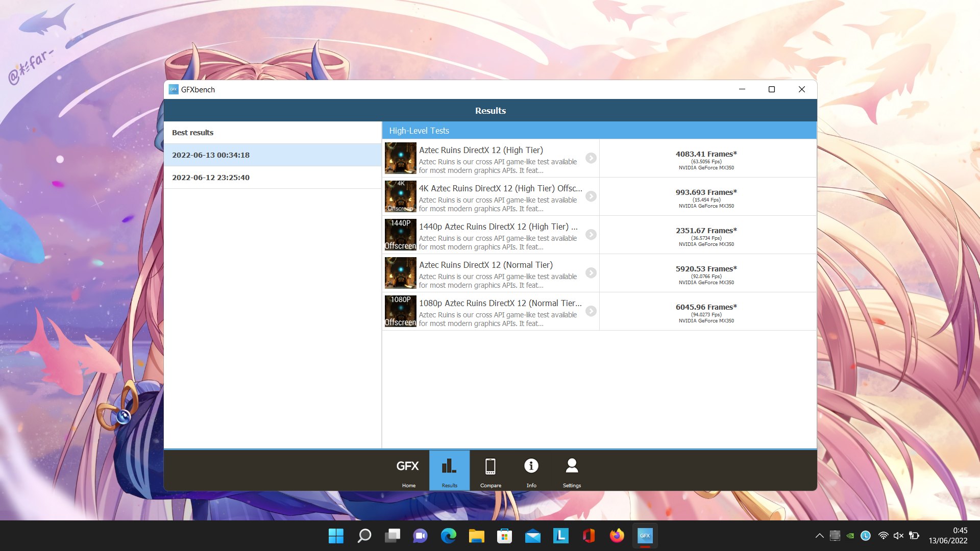The height and width of the screenshot is (551, 980).
Task: Click the grey tray icon left of NVIDIA
Action: (x=835, y=536)
